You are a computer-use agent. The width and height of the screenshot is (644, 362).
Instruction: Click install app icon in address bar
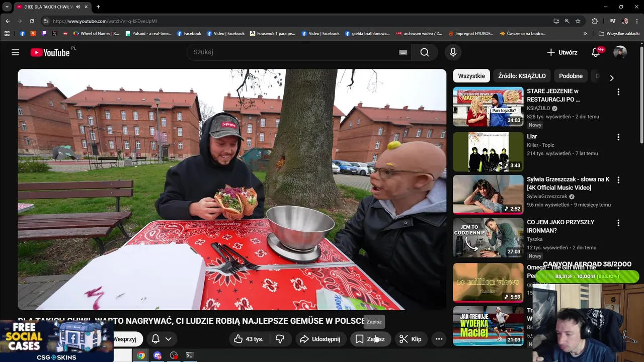pyautogui.click(x=556, y=21)
